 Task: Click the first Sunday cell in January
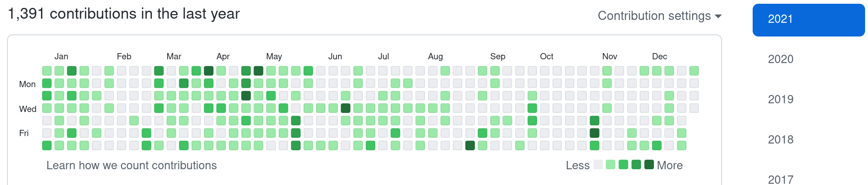[x=47, y=71]
